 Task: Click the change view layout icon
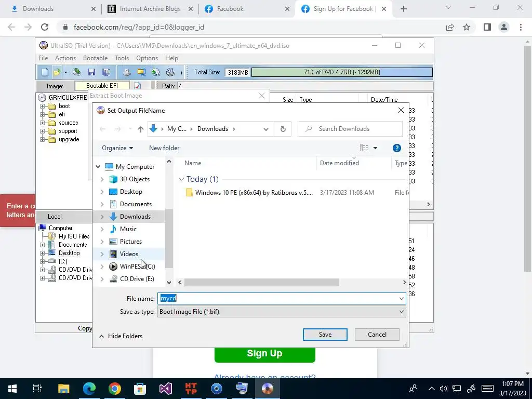click(x=364, y=148)
